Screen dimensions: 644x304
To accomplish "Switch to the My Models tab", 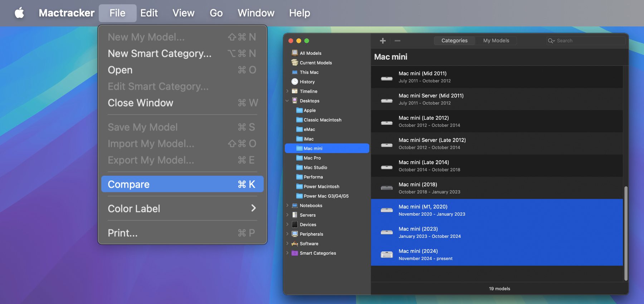I will (496, 41).
